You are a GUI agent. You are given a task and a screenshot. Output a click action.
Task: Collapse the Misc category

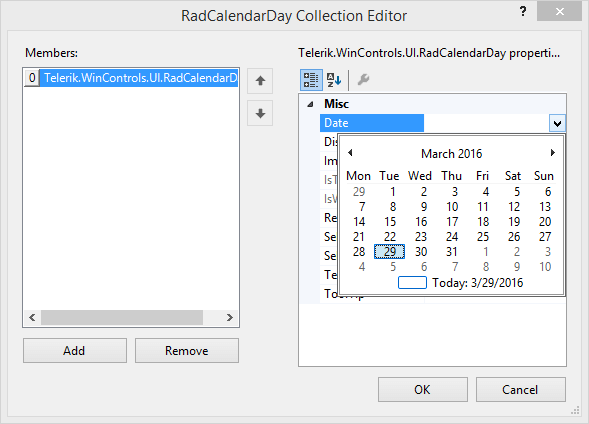point(310,104)
